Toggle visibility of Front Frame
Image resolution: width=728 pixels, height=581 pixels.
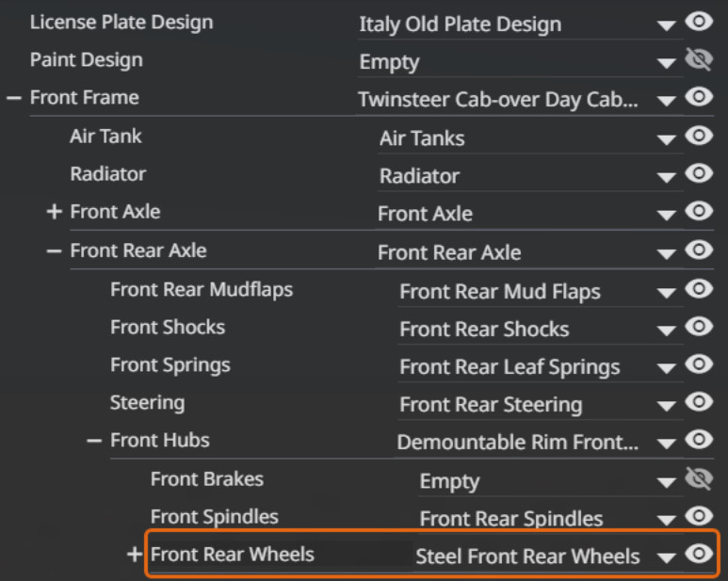pyautogui.click(x=699, y=98)
